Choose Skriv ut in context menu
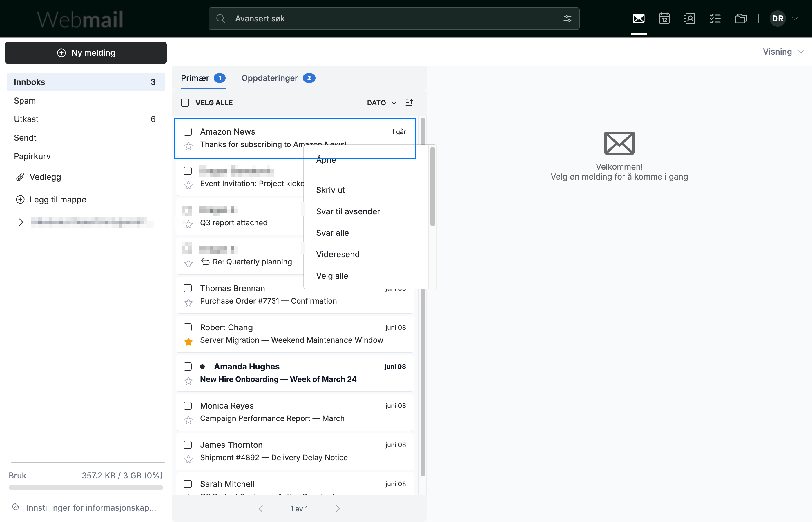Screen dimensions: 812x522 pyautogui.click(x=366, y=190)
